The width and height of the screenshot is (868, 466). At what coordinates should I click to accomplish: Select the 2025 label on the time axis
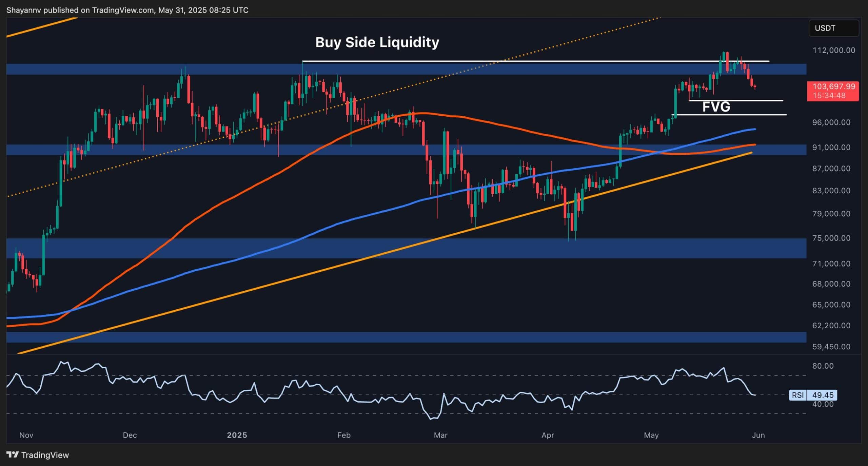(237, 434)
